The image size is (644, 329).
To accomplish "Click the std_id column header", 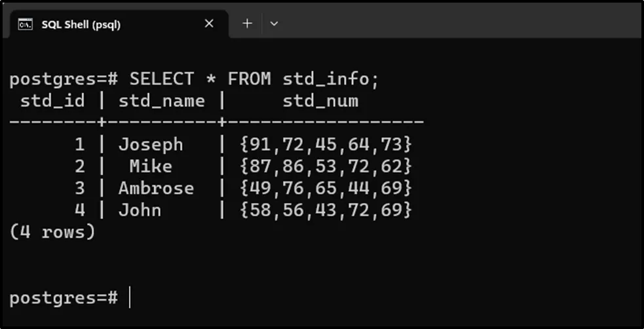I will click(52, 101).
